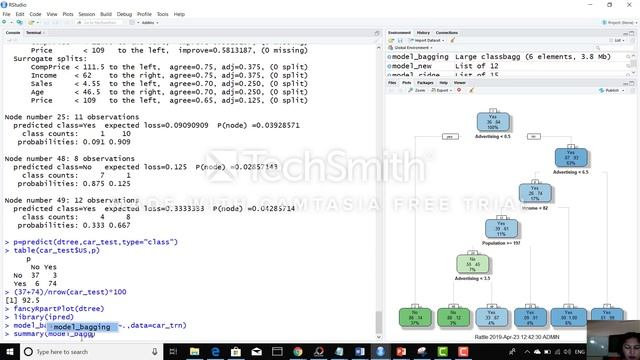Switch to the Help tab in lower pane
The width and height of the screenshot is (640, 360).
pyautogui.click(x=443, y=83)
